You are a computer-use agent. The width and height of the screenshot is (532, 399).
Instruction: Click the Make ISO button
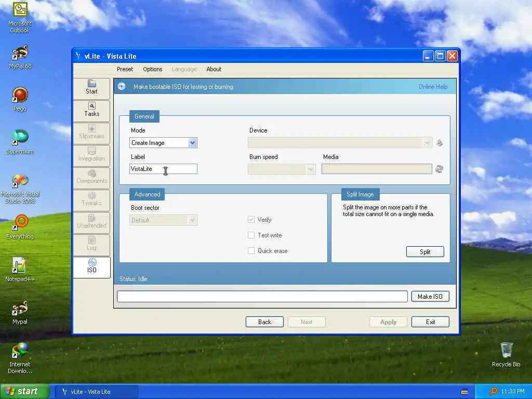coord(430,297)
